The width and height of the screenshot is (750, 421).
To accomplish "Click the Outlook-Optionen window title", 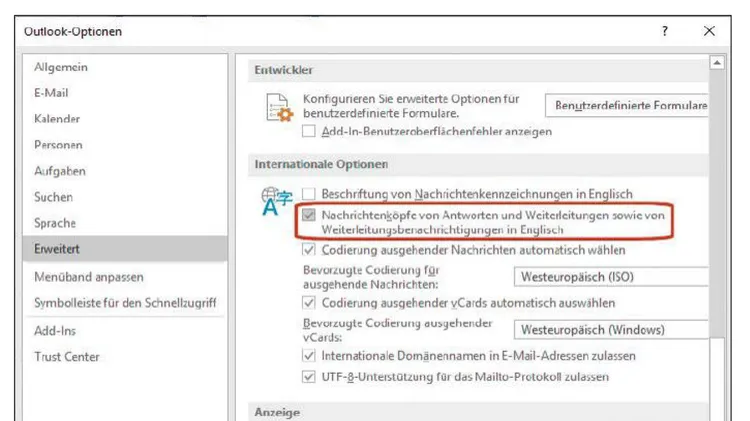I will (73, 32).
